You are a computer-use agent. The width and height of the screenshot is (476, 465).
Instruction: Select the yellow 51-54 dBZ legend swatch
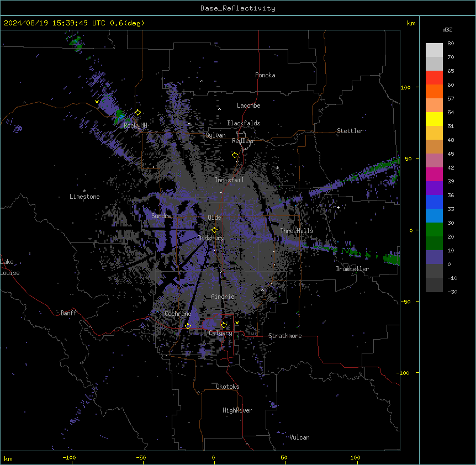434,119
